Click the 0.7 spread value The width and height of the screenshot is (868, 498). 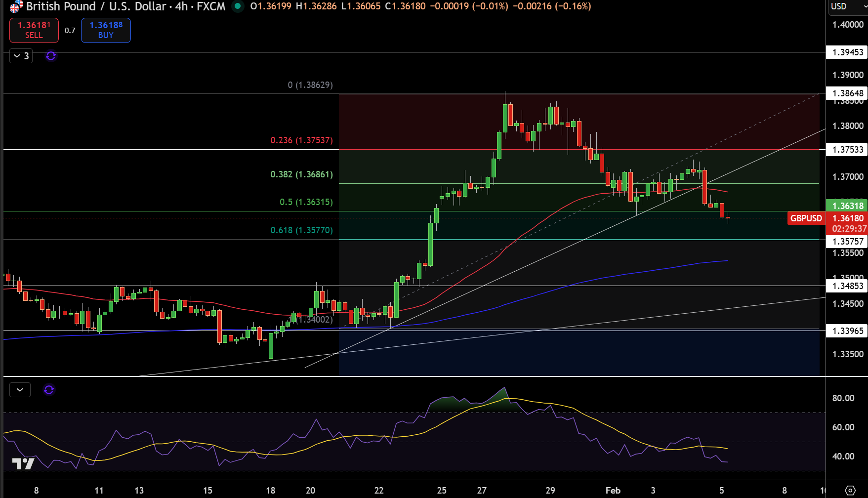coord(70,31)
